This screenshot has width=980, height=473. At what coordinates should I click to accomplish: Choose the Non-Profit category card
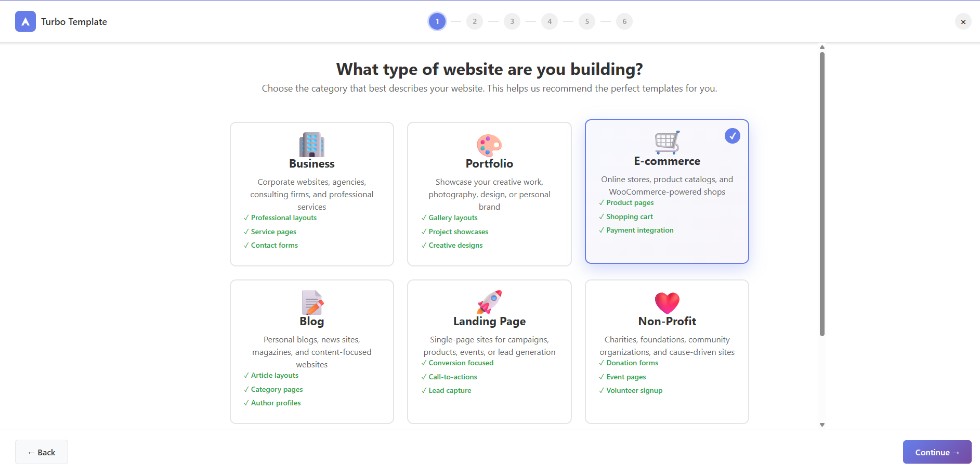click(667, 351)
